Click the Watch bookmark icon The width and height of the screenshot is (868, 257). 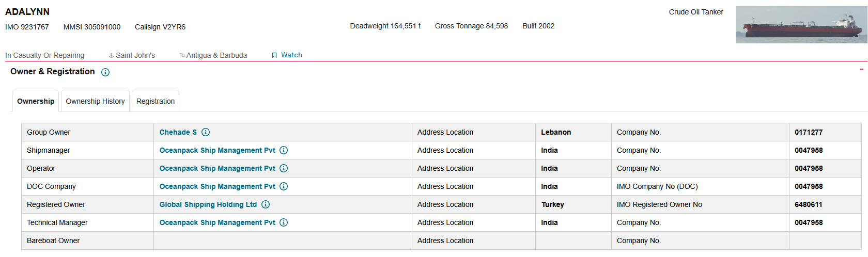(274, 55)
